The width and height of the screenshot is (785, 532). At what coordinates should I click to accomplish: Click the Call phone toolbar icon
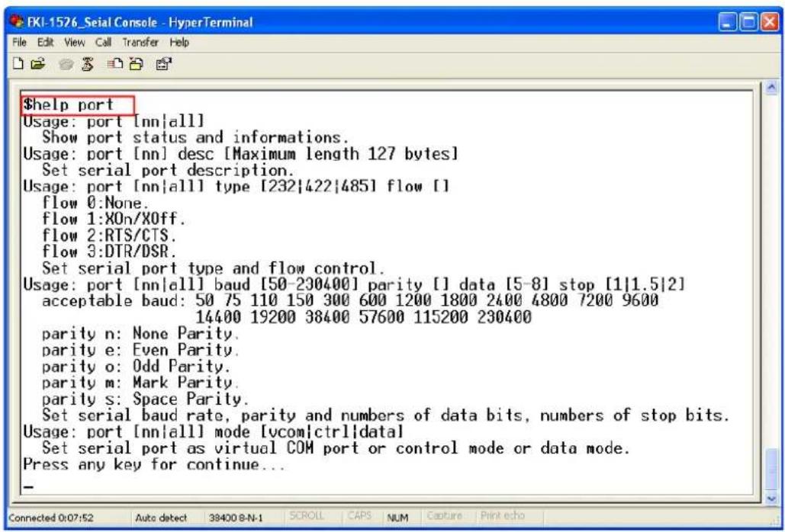(66, 64)
